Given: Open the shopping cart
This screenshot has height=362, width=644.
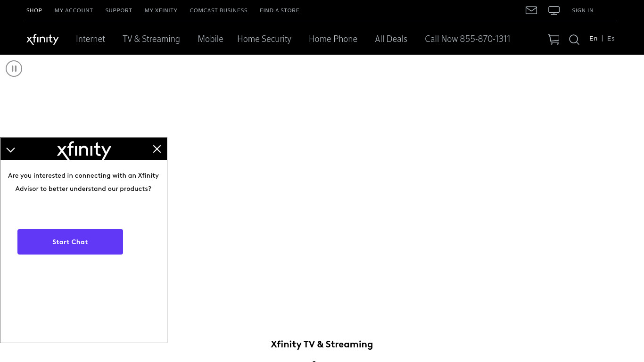Looking at the screenshot, I should pyautogui.click(x=553, y=40).
